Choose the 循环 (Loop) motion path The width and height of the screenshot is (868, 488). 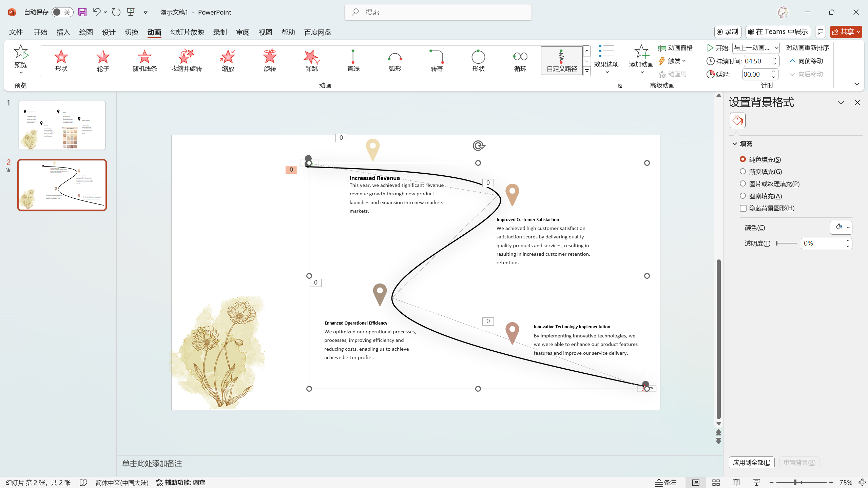pos(520,61)
